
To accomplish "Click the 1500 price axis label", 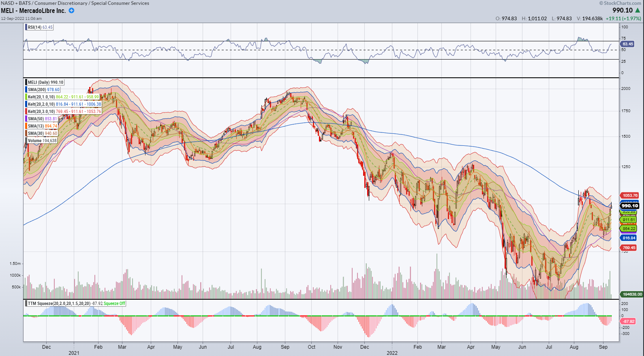I will 626,136.
